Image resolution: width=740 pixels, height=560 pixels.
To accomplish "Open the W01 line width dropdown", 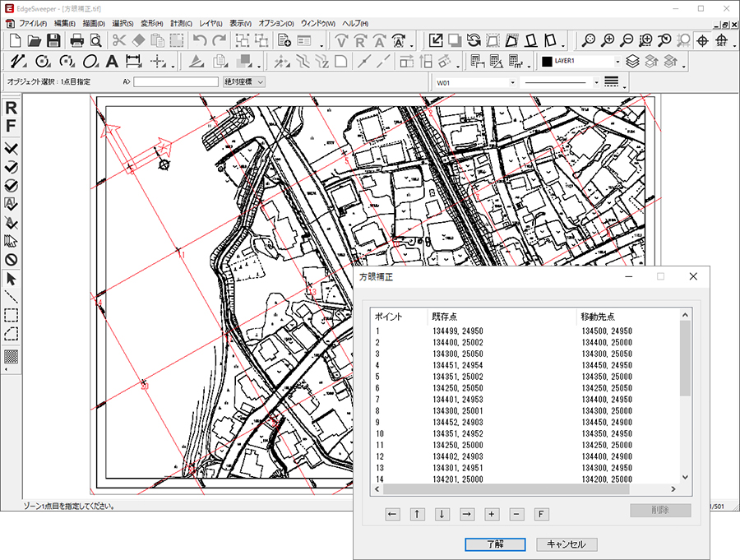I will pyautogui.click(x=512, y=82).
